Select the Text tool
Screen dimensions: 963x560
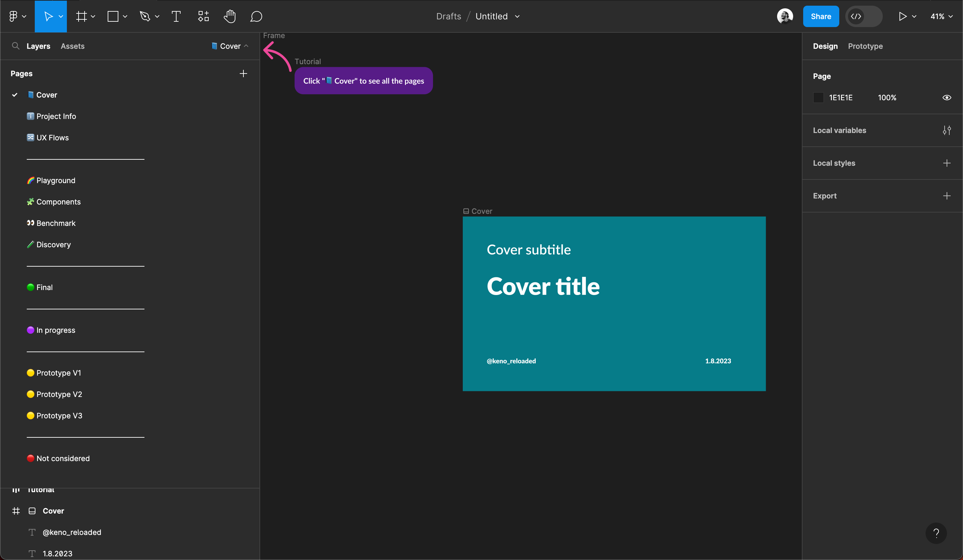tap(176, 16)
